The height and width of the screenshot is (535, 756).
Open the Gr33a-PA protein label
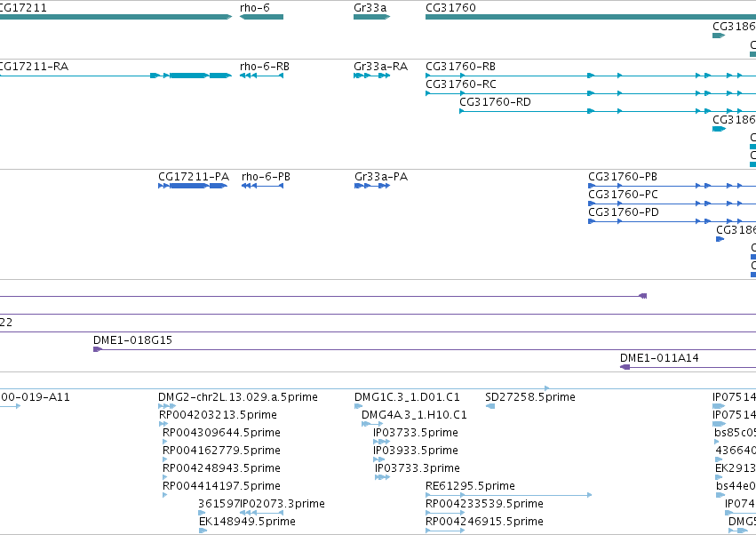(x=381, y=177)
